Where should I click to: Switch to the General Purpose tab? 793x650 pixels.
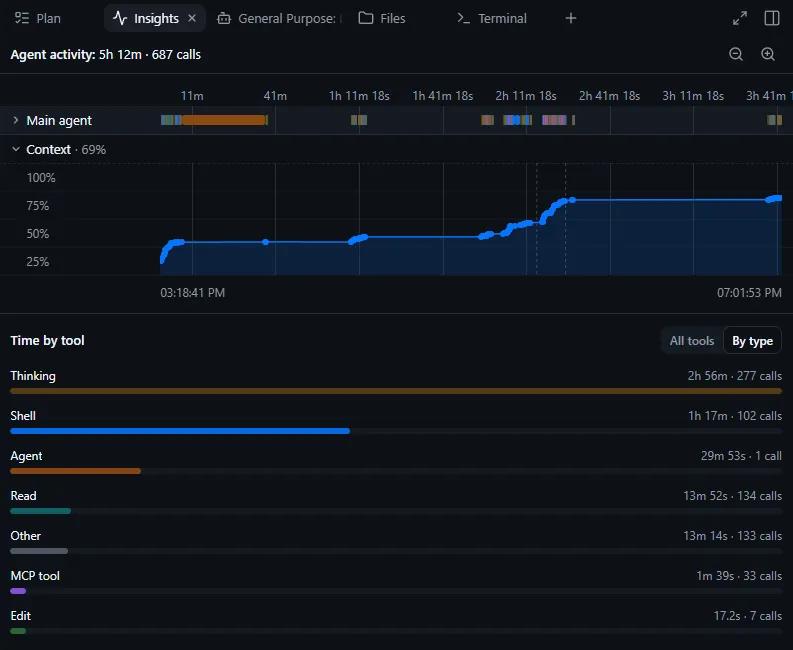(279, 19)
